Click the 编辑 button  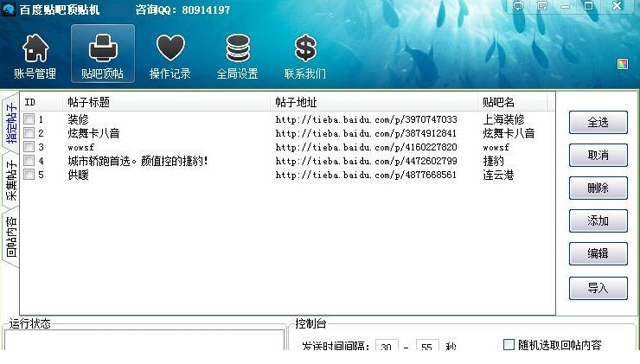click(x=598, y=253)
